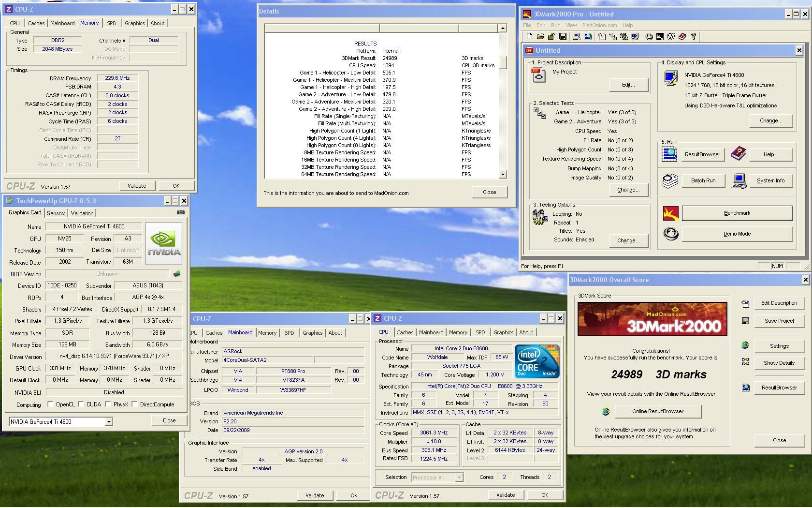This screenshot has height=508, width=812.
Task: Open the About tab in bottom-right CPU-Z window
Action: (x=526, y=332)
